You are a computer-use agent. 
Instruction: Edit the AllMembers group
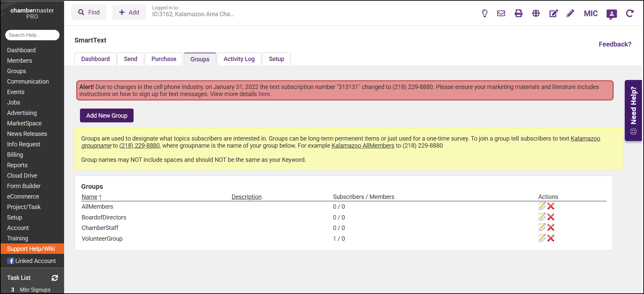tap(542, 206)
